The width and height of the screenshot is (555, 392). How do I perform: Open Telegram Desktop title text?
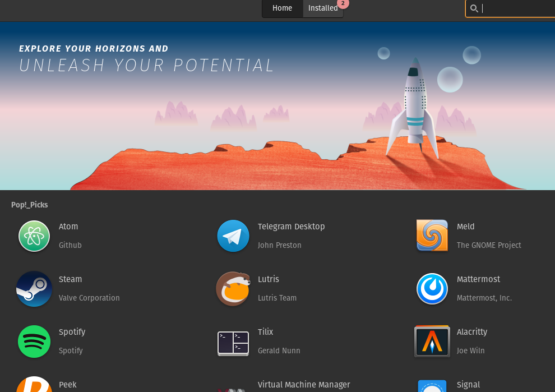291,227
